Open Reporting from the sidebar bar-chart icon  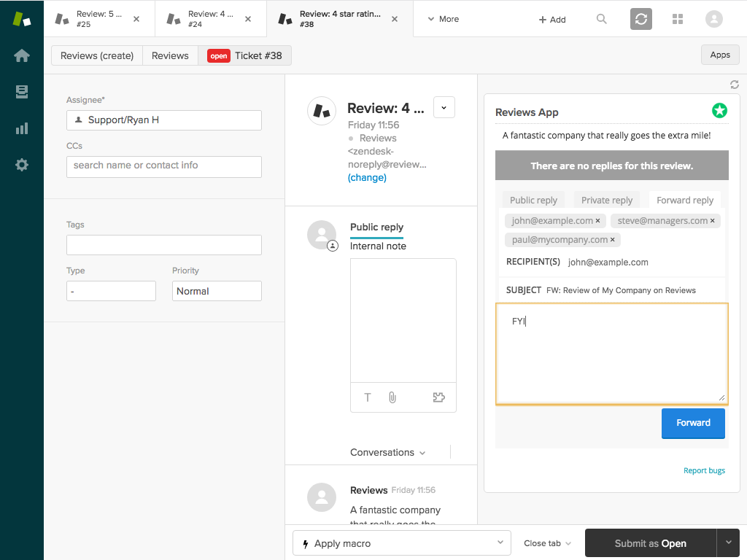(x=21, y=128)
